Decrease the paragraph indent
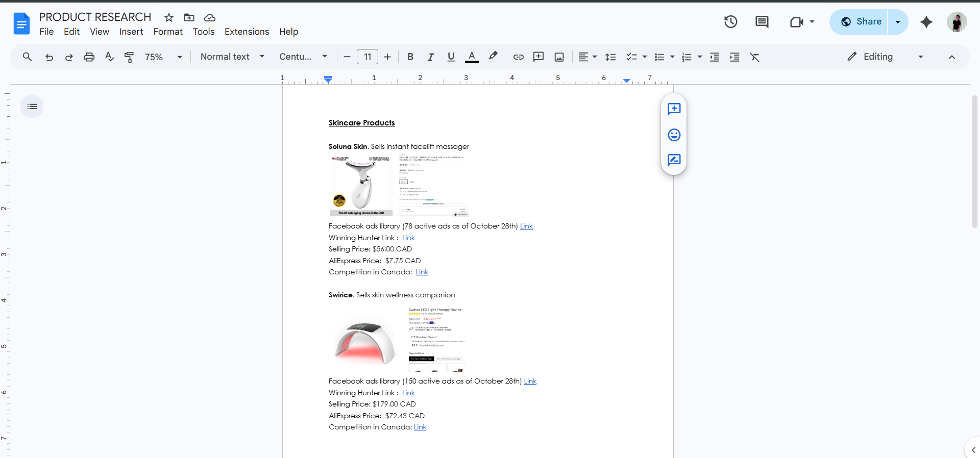 click(715, 57)
